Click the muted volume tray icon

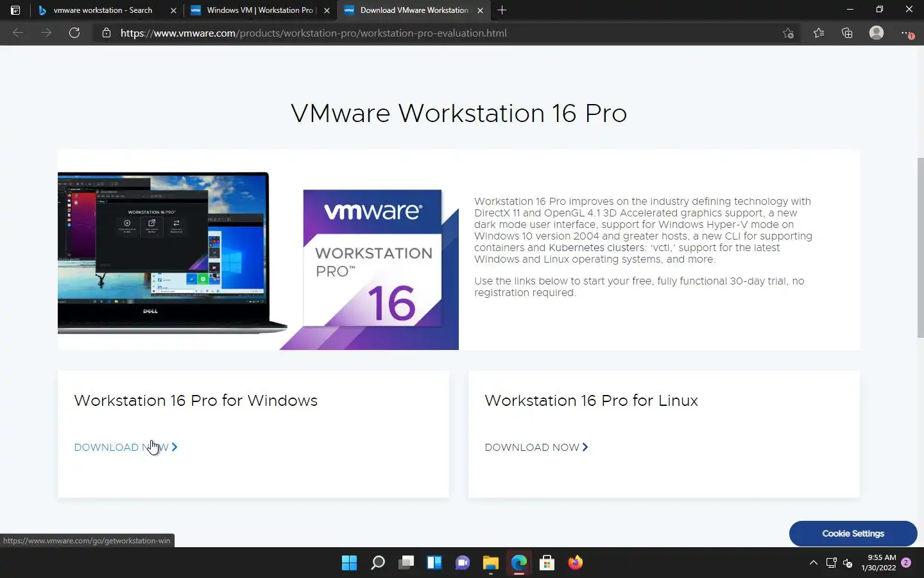pos(848,563)
